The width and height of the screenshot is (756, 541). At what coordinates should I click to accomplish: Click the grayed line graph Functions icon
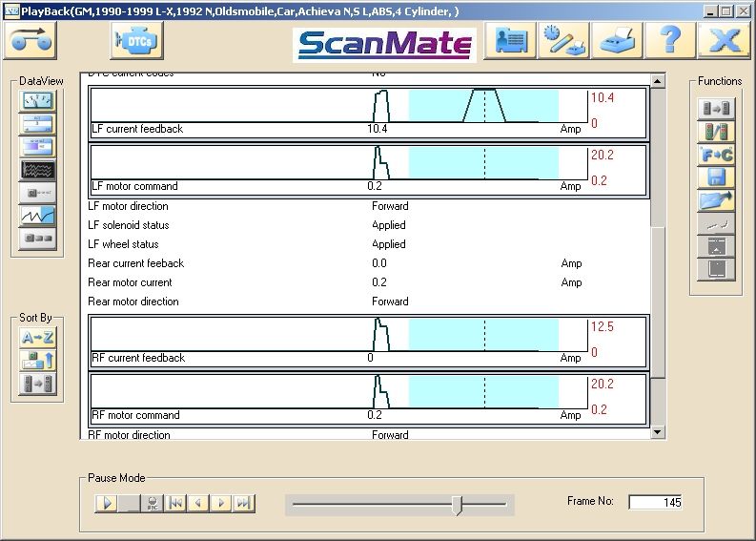click(x=716, y=223)
